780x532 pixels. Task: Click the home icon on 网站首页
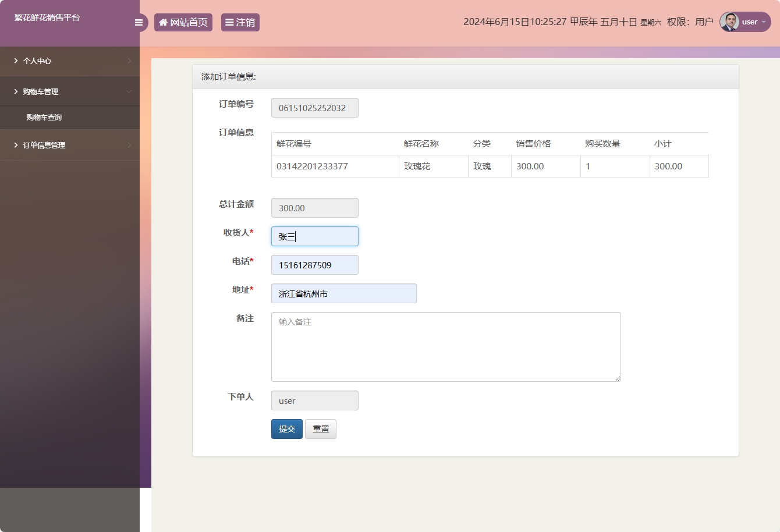(x=163, y=23)
